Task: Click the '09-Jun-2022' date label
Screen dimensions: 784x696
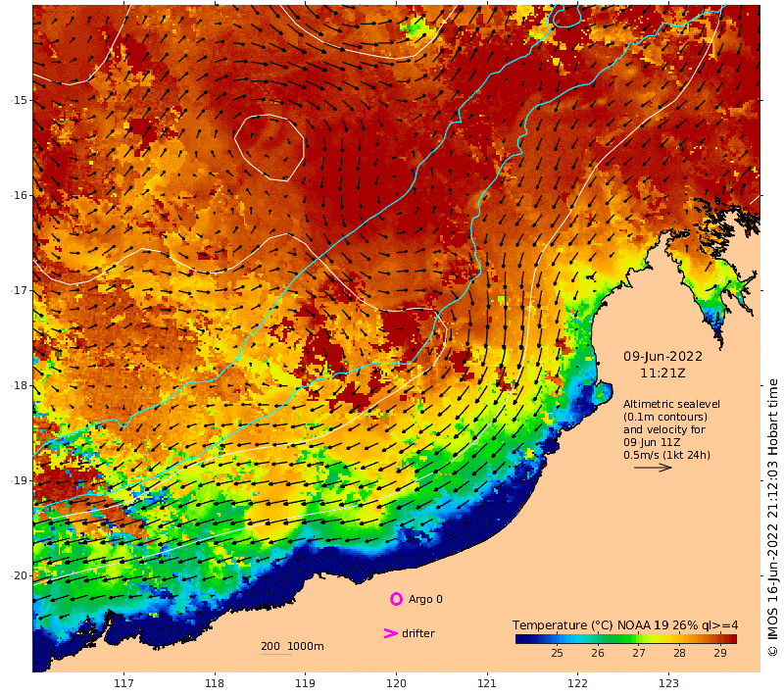Action: click(x=662, y=357)
